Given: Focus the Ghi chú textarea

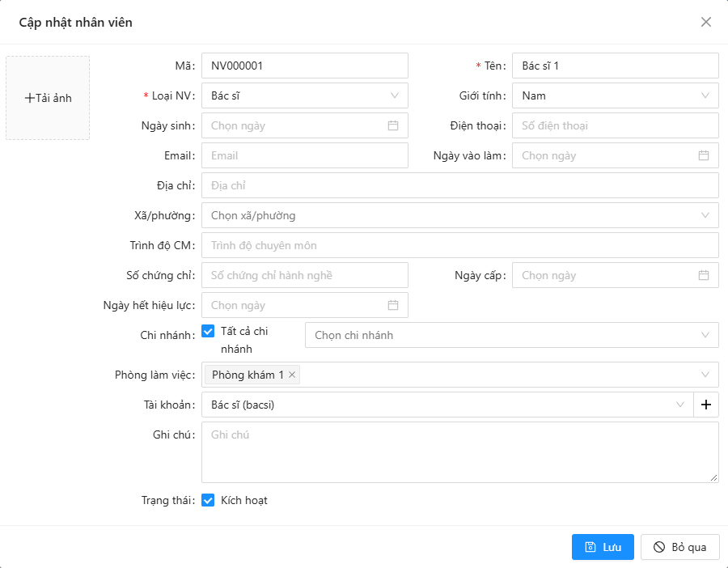Looking at the screenshot, I should (460, 452).
